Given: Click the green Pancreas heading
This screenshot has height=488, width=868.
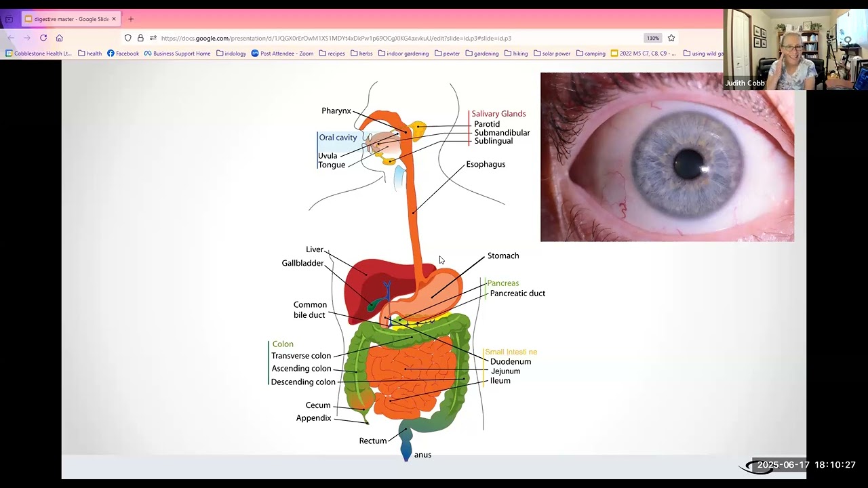Looking at the screenshot, I should point(503,283).
